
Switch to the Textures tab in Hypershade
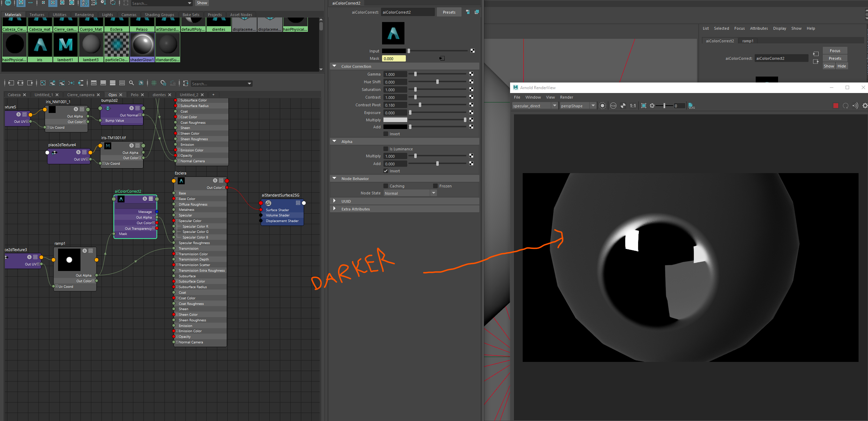[37, 14]
